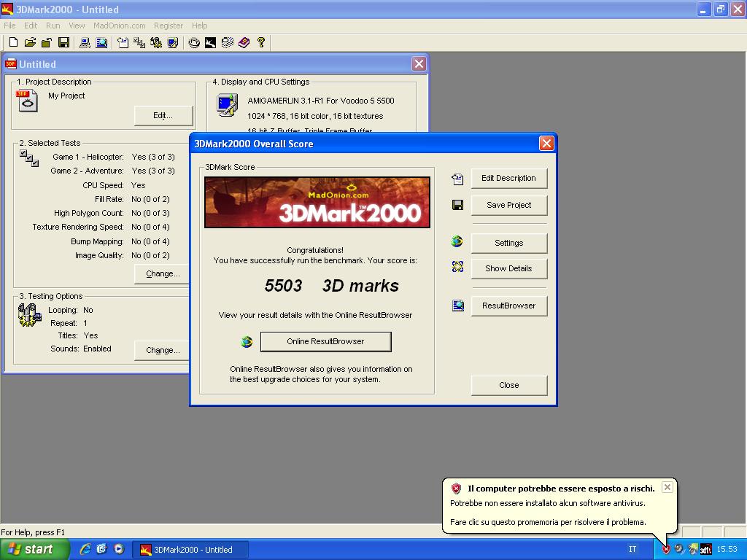Click the checkboxes toolbar icon
Image resolution: width=747 pixels, height=560 pixels.
139,43
